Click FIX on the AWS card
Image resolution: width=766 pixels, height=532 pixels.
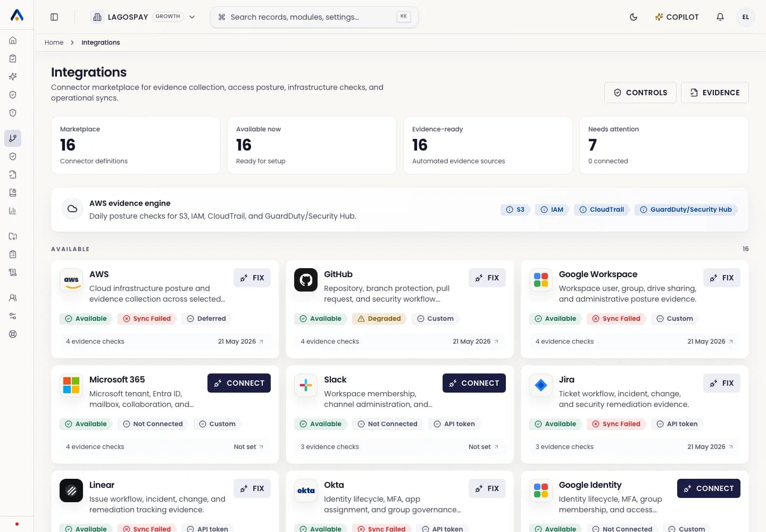[252, 278]
